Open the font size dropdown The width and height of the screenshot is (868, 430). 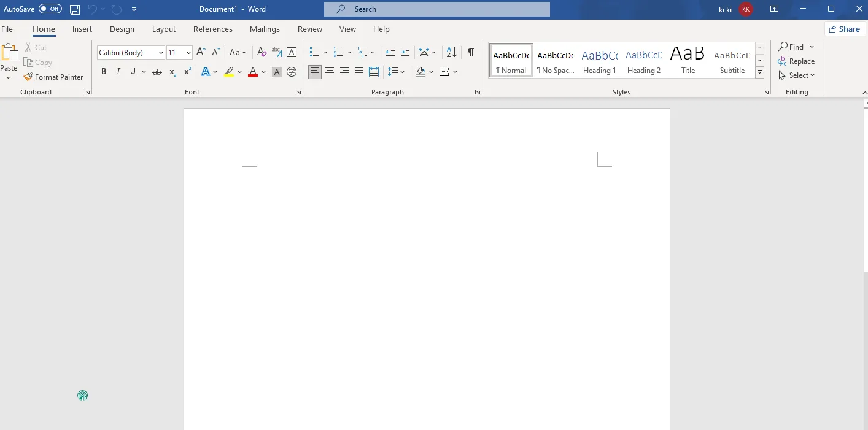point(188,53)
